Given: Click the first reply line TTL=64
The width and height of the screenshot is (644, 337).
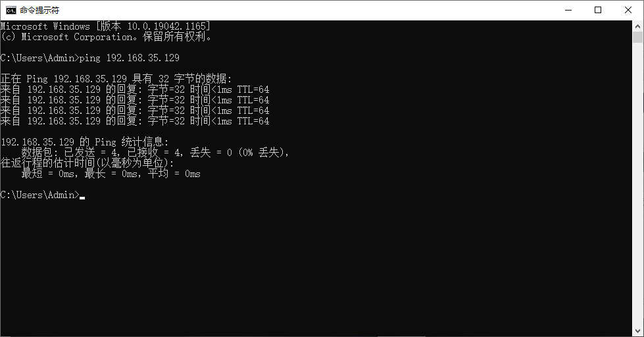Looking at the screenshot, I should [x=135, y=90].
